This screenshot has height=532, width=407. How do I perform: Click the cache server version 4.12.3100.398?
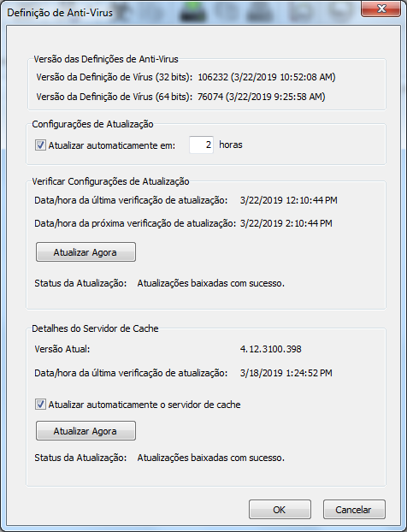click(x=271, y=349)
